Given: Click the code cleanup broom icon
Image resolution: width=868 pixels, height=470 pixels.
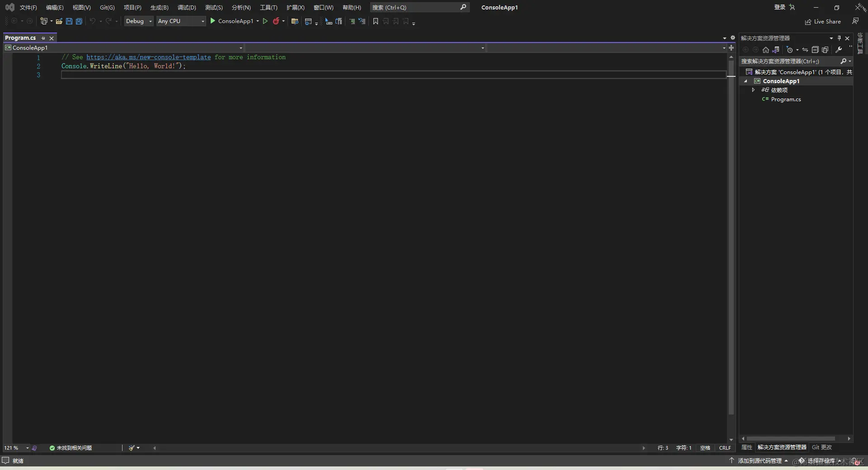Looking at the screenshot, I should [132, 448].
